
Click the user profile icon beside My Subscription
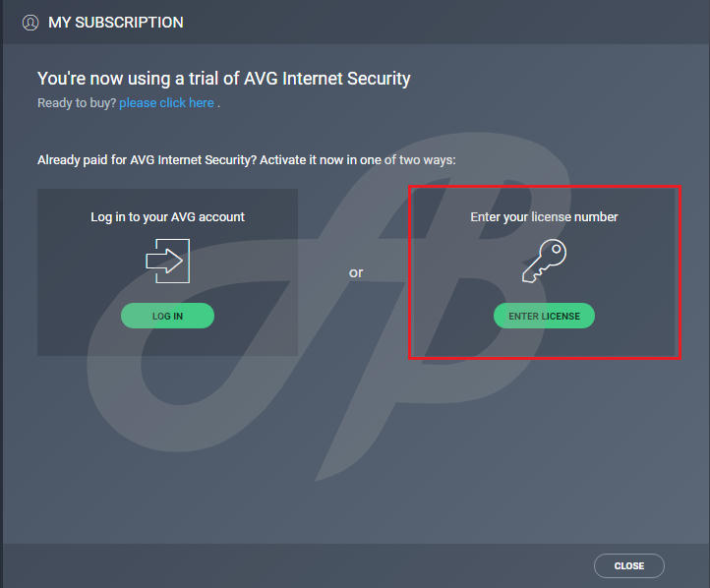tap(30, 23)
